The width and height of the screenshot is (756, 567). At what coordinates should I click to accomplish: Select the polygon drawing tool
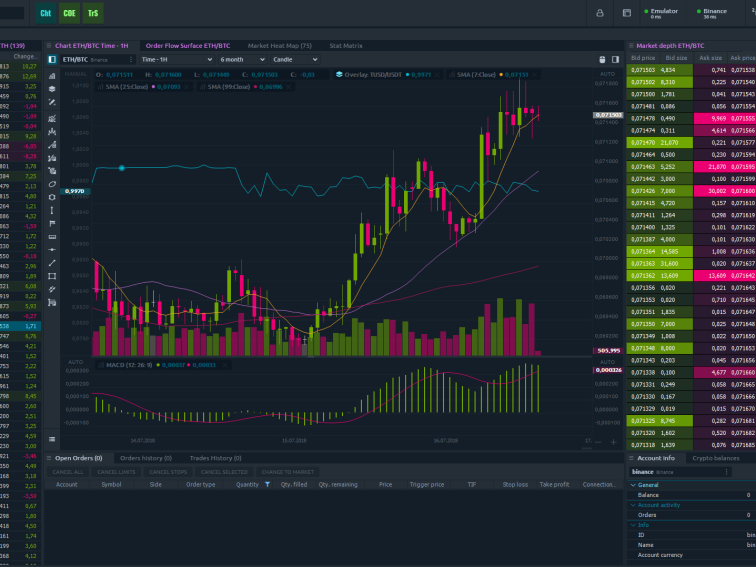52,197
